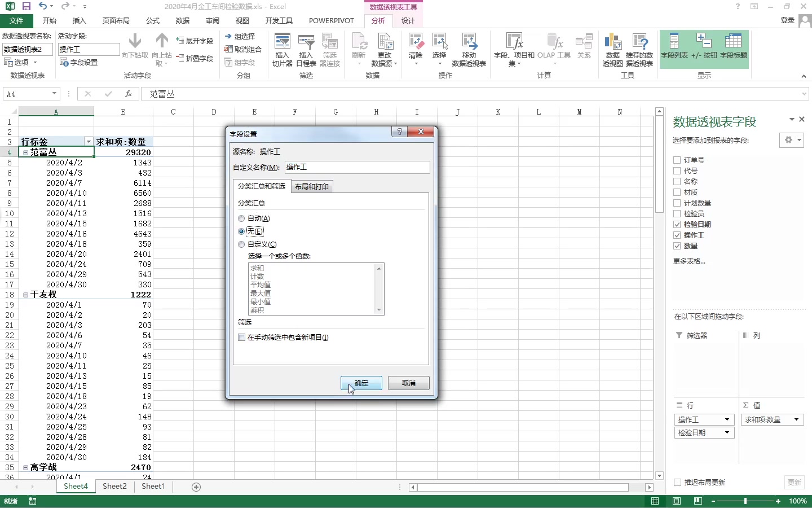Click 更多表格... link
Image resolution: width=812 pixels, height=508 pixels.
(x=689, y=261)
